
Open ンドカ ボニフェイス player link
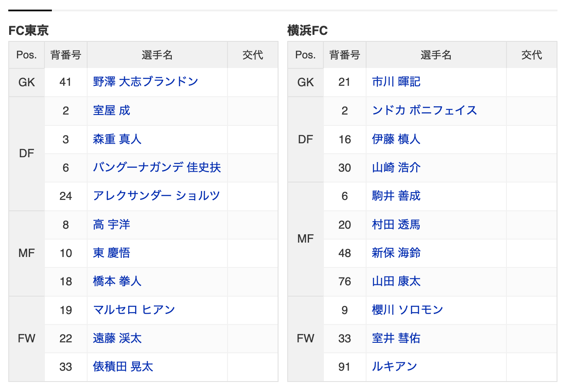(425, 111)
